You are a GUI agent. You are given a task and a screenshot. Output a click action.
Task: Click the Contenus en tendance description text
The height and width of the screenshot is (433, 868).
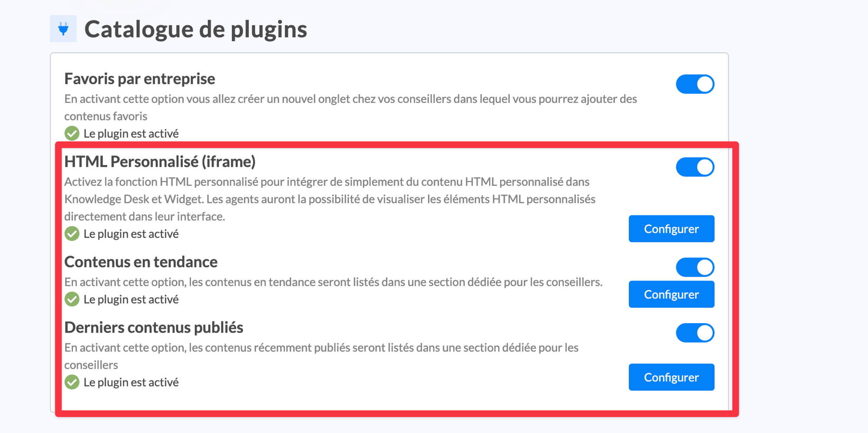(333, 282)
